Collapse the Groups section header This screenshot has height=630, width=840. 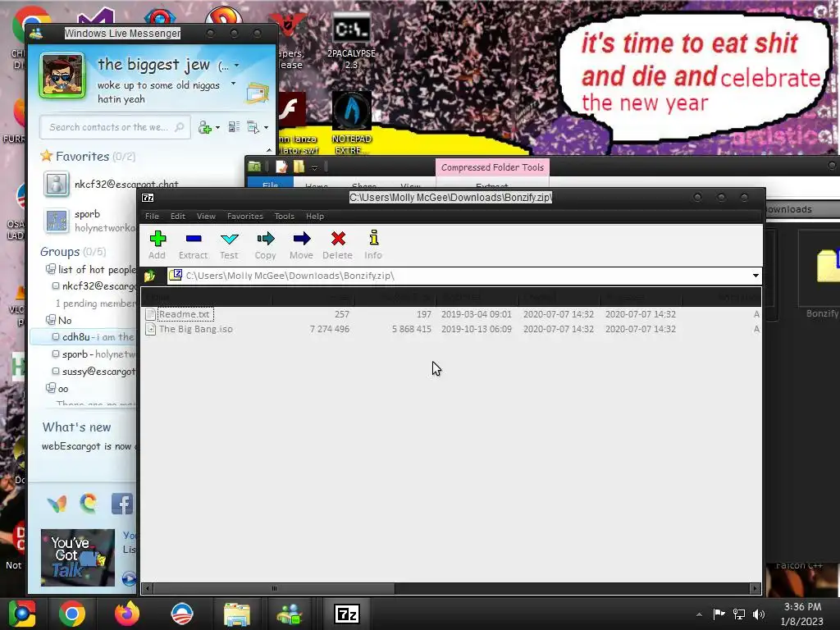pyautogui.click(x=73, y=252)
